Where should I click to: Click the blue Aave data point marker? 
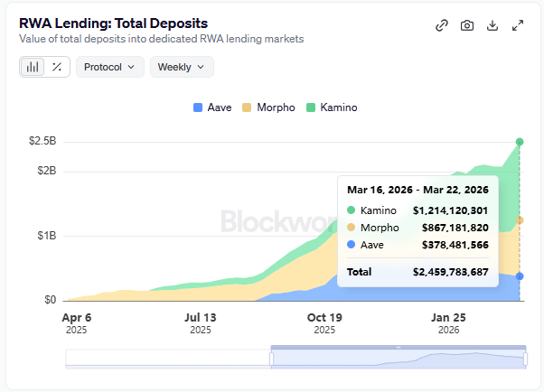tap(520, 276)
